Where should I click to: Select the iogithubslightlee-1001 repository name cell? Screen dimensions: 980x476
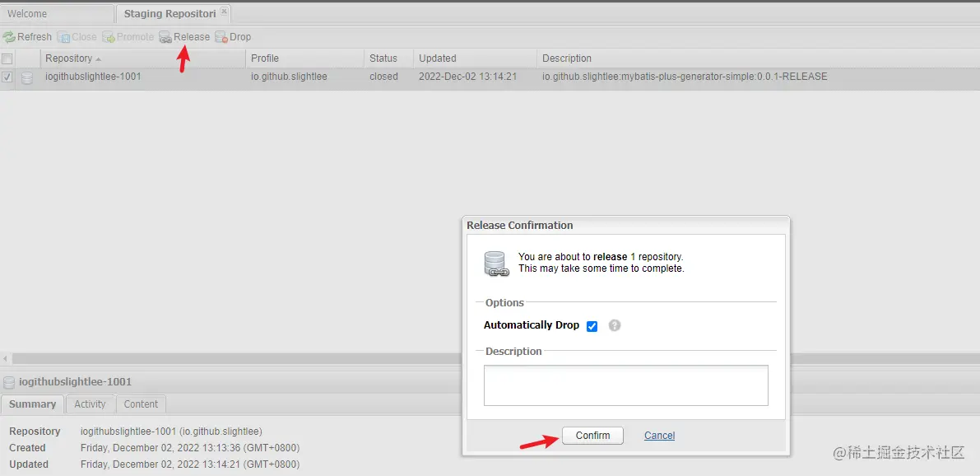point(93,77)
